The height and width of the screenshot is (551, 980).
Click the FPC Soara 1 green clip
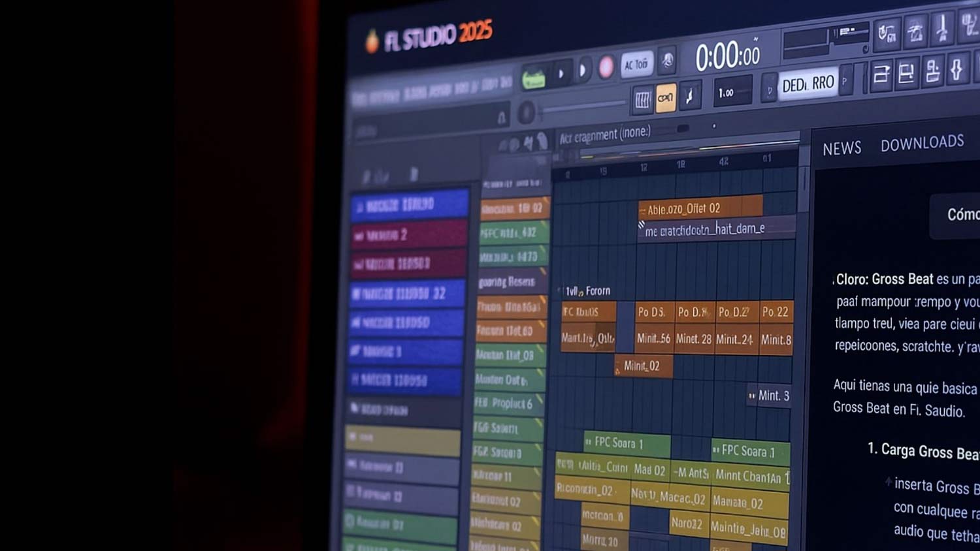[x=627, y=444]
